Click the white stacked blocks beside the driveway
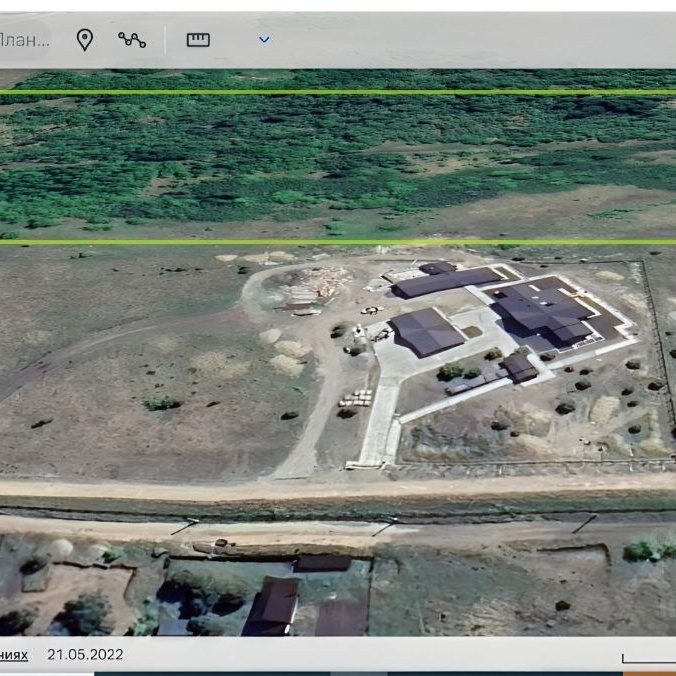Viewport: 676px width, 676px height. click(x=356, y=398)
